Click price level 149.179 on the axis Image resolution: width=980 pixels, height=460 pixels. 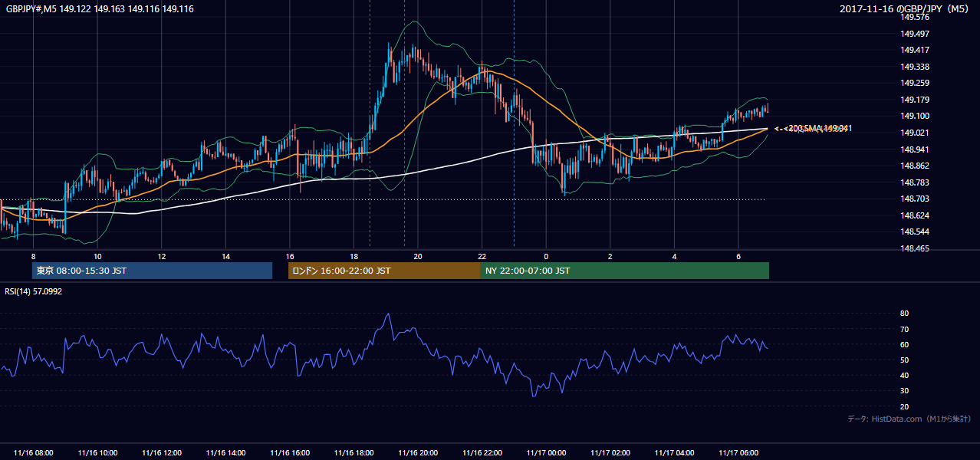(x=915, y=100)
